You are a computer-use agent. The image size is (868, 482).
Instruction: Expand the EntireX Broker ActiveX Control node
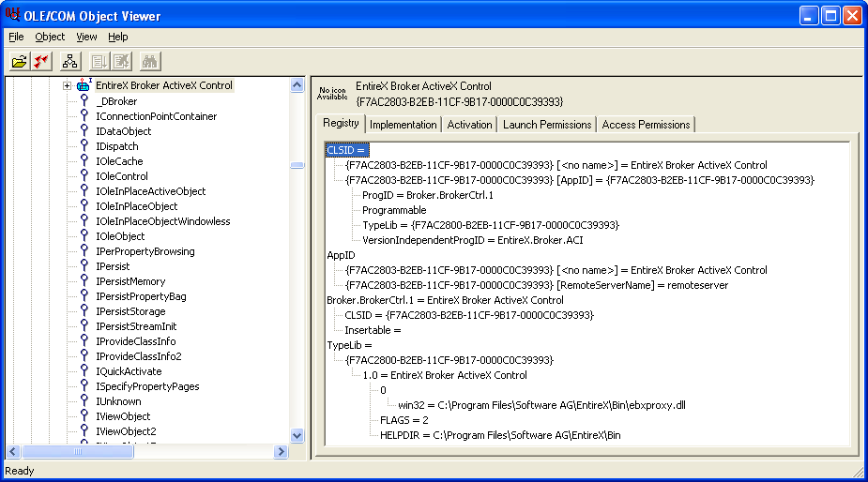(67, 85)
